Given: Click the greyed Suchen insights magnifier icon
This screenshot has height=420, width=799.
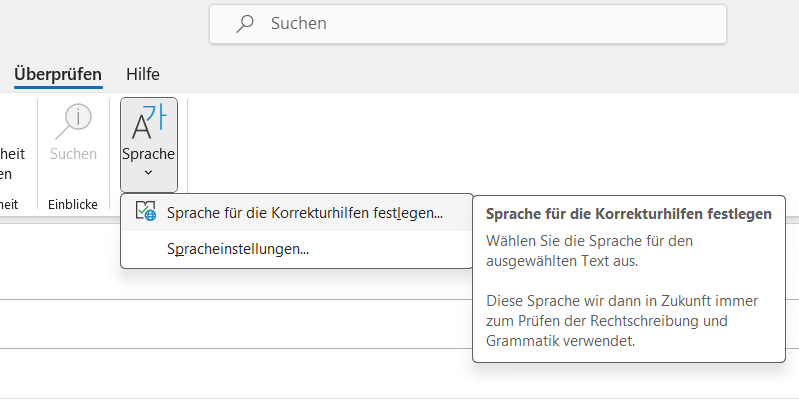Looking at the screenshot, I should [73, 121].
